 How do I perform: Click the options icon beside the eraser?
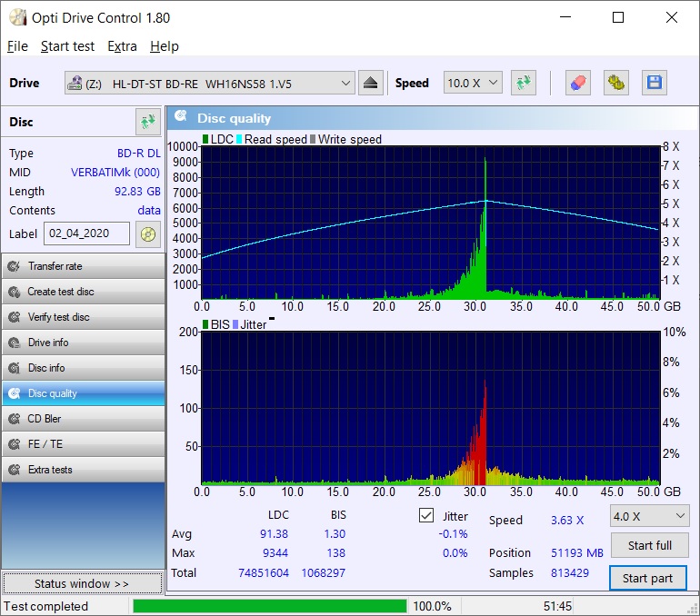click(616, 84)
